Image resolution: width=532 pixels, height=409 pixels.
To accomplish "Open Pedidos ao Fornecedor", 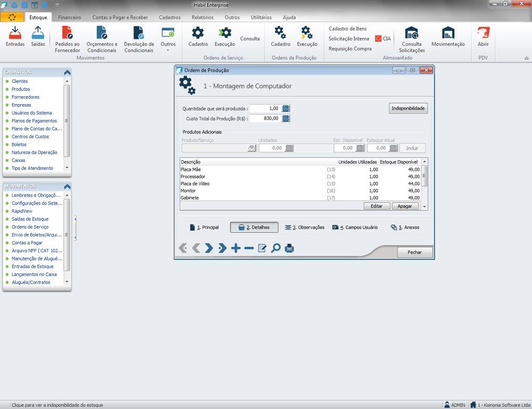I will (67, 39).
